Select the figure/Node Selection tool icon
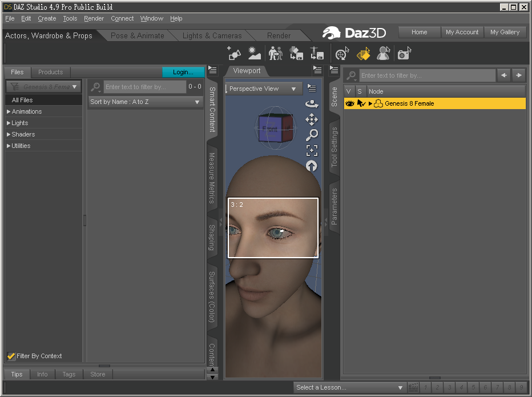 [x=384, y=53]
